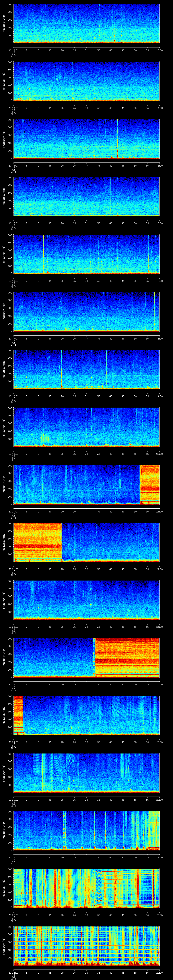Pick the spectrogram panel starting at 20:19:00
The image size is (173, 980).
click(x=87, y=427)
